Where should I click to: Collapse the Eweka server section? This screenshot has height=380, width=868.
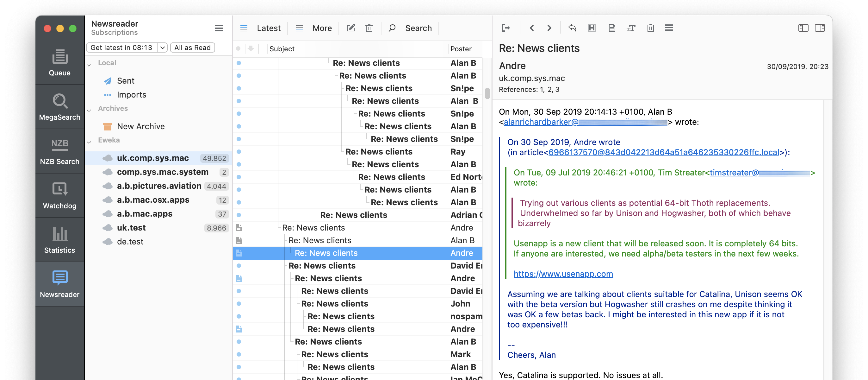tap(89, 142)
